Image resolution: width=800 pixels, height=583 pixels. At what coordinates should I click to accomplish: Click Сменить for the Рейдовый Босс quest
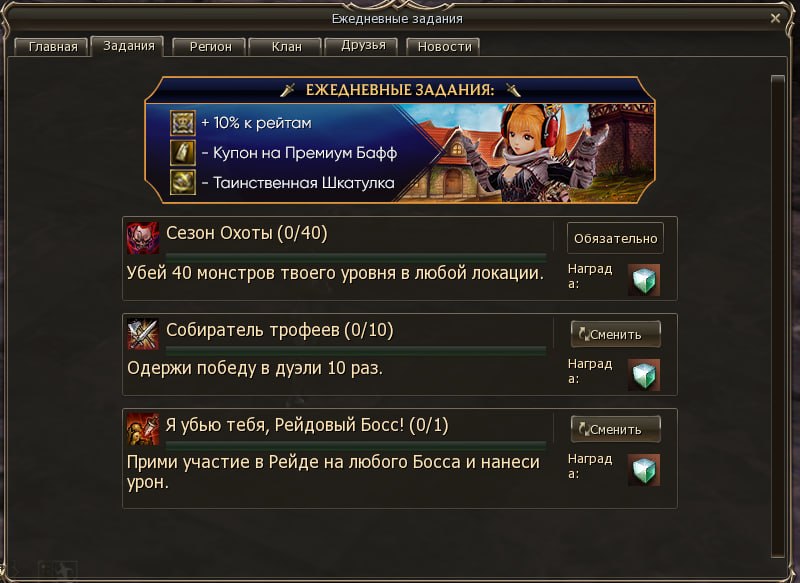(616, 429)
